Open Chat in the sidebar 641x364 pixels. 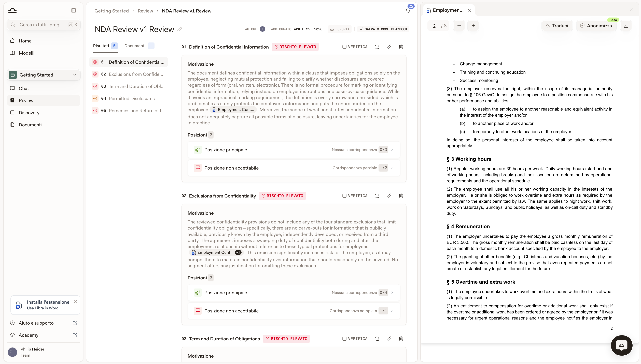click(x=44, y=88)
